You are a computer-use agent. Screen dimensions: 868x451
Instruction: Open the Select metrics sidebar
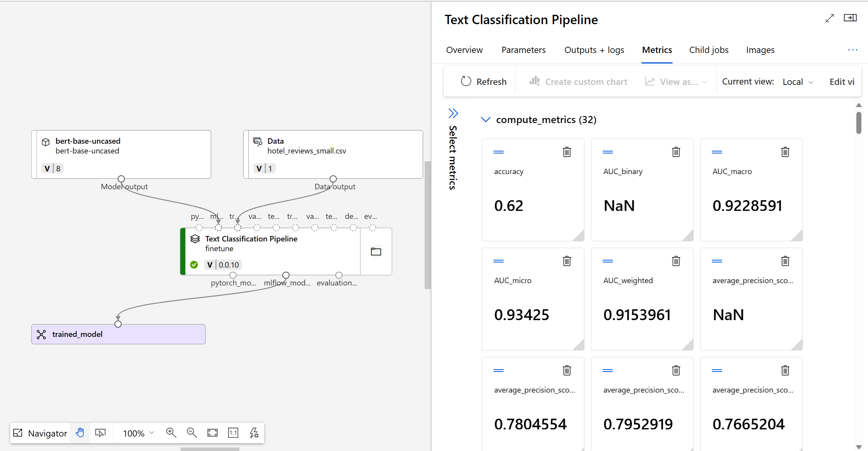453,113
